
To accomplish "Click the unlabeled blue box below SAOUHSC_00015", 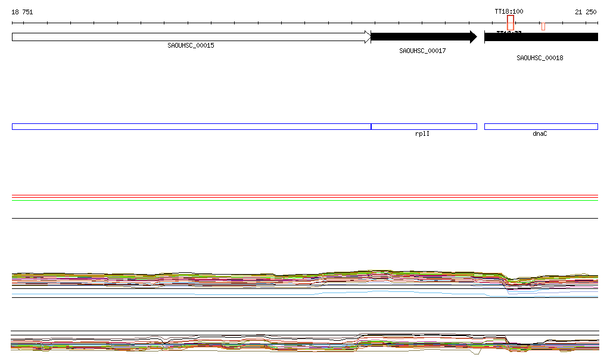I will pos(191,126).
